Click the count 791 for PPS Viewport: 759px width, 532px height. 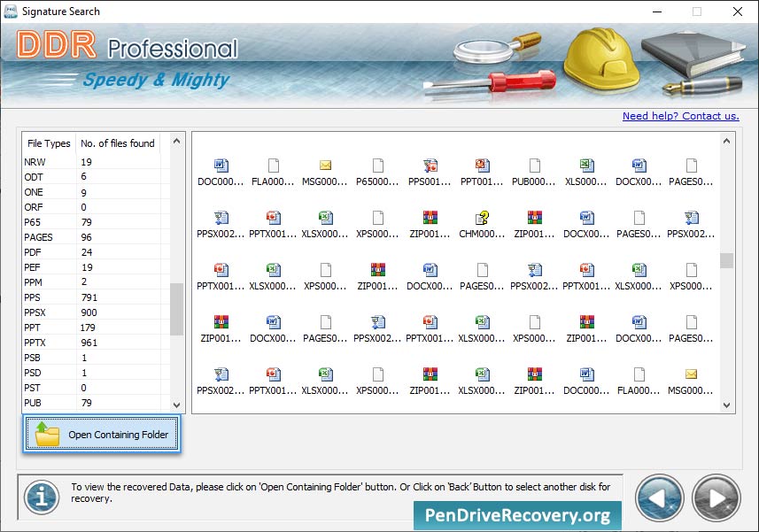89,297
